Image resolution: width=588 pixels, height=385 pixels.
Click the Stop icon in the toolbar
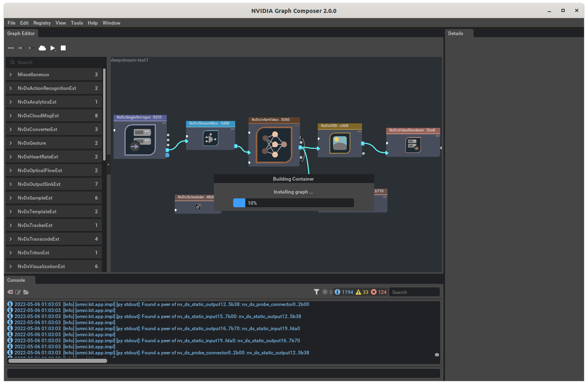tap(63, 48)
